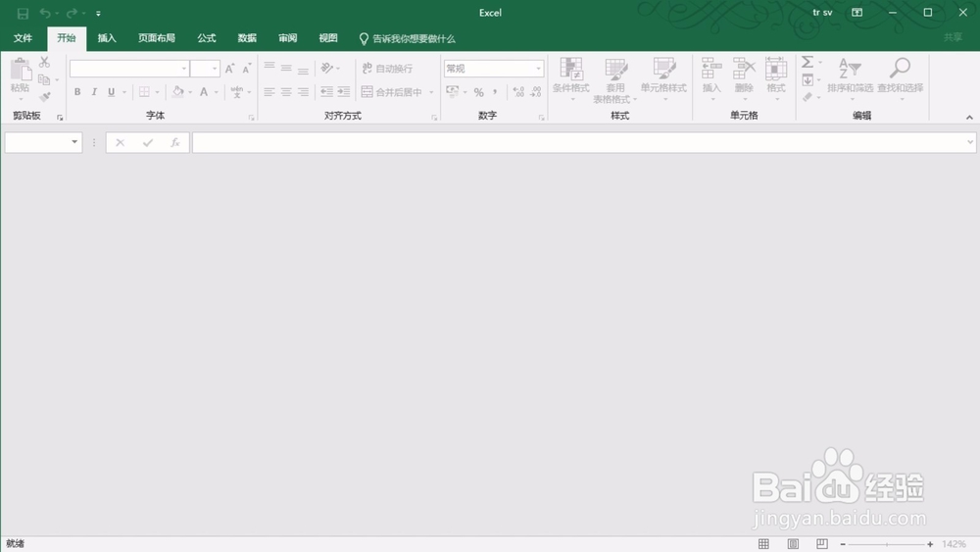This screenshot has height=552, width=980.
Task: Switch to the 公式 tab
Action: click(207, 39)
